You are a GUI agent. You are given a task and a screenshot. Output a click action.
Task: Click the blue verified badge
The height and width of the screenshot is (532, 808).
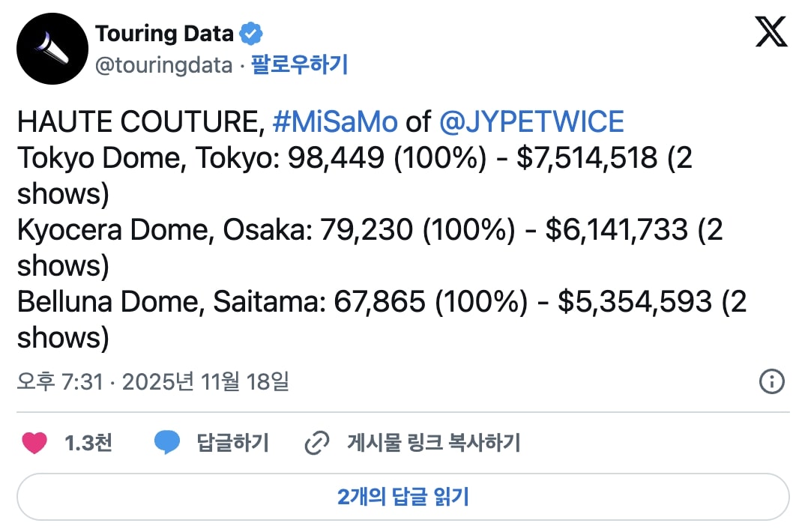pyautogui.click(x=251, y=34)
